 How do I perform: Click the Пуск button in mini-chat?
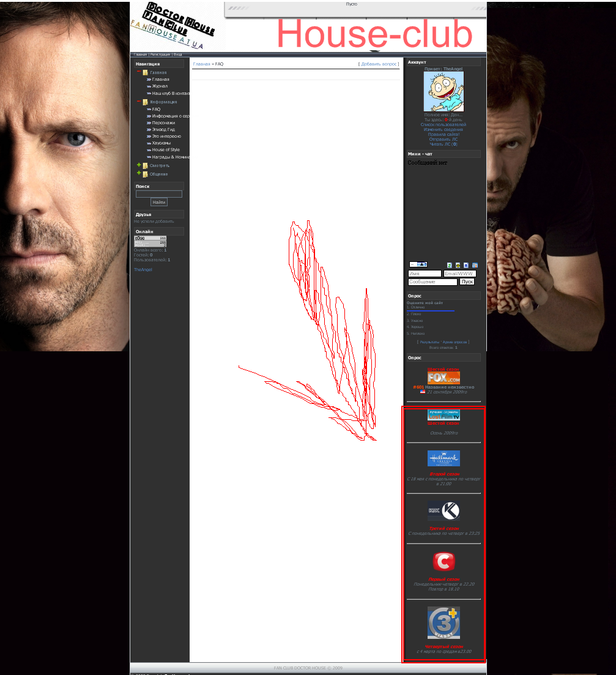[x=467, y=282]
